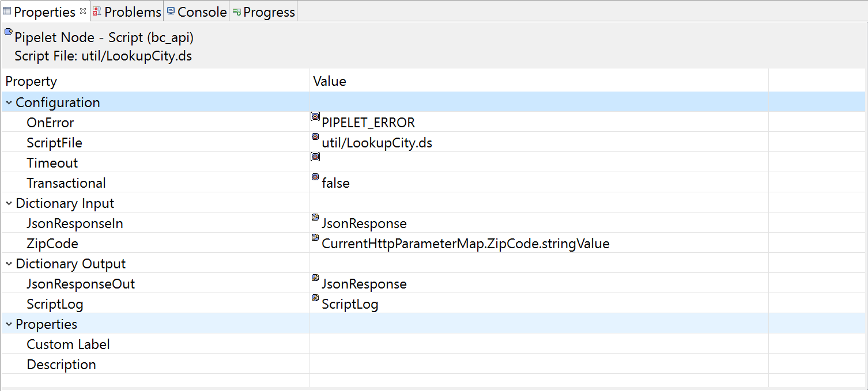868x391 pixels.
Task: Click the dictionary input icon beside JsonResponseIn
Action: pyautogui.click(x=315, y=217)
